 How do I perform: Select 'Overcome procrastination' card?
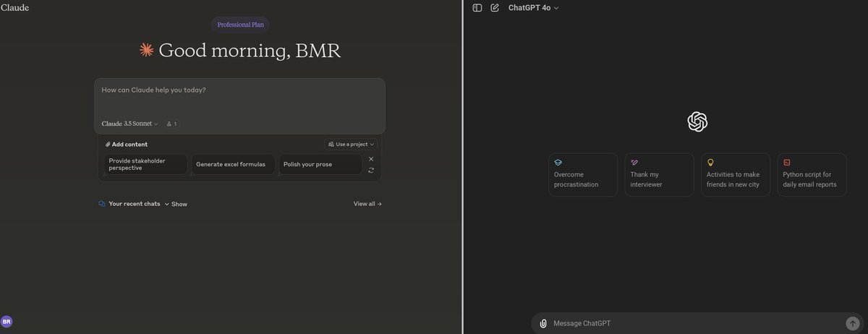pos(583,174)
